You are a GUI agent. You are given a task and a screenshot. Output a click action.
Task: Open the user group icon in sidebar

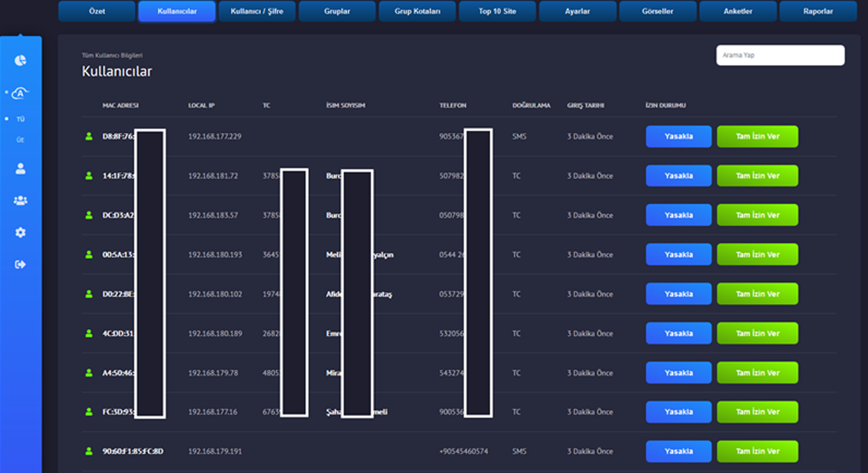(x=21, y=201)
